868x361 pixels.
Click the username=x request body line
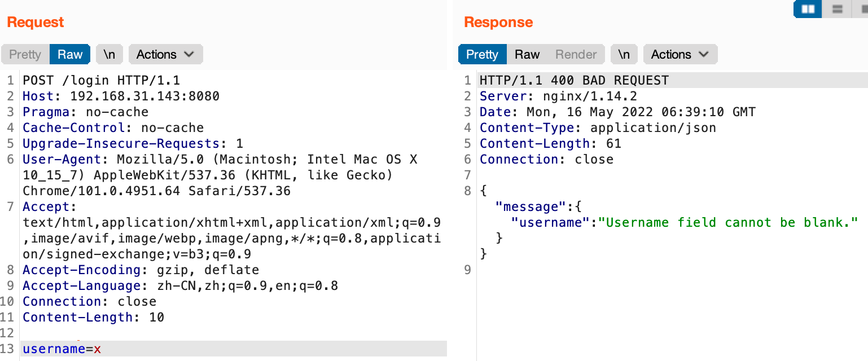62,349
